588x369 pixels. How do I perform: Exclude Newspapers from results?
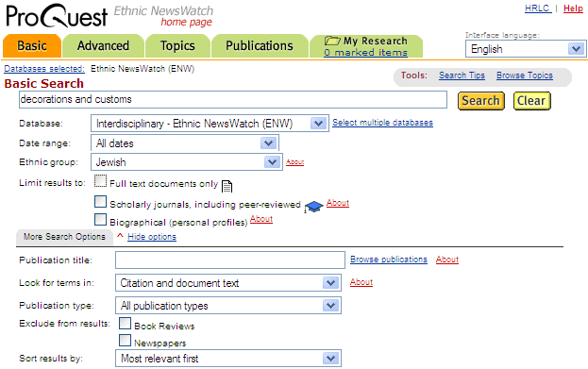[125, 340]
